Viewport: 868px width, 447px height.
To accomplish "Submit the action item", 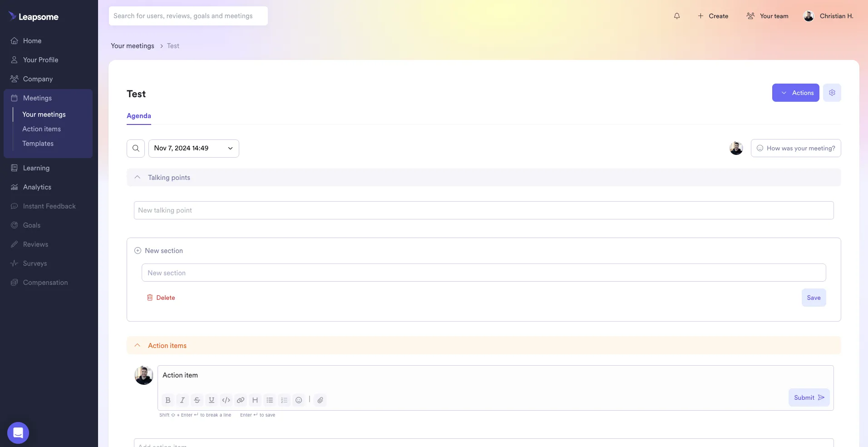I will pos(809,397).
